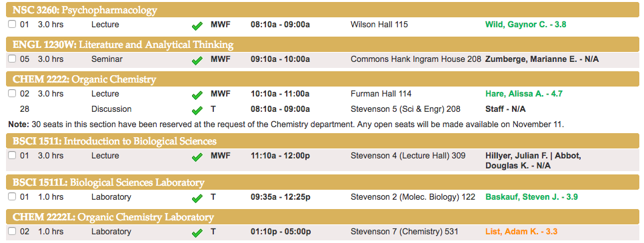Image resolution: width=644 pixels, height=243 pixels.
Task: Check the CHEM 2222 section 02 checkbox
Action: click(x=12, y=94)
